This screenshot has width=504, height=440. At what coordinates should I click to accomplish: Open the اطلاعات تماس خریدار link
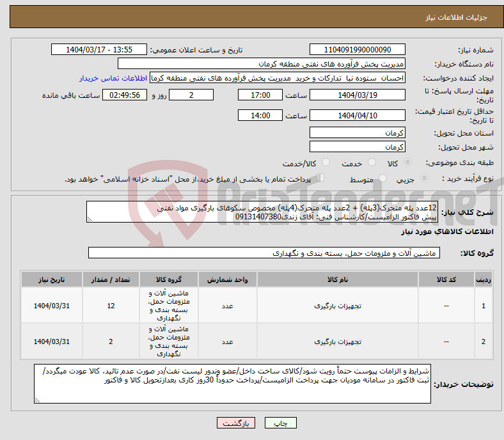pos(113,78)
